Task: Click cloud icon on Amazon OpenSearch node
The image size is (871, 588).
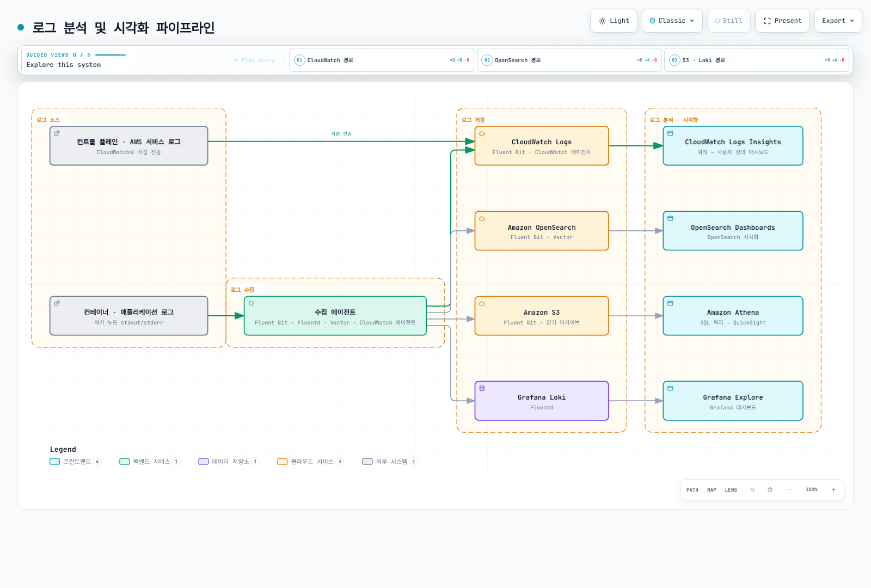Action: [x=482, y=218]
